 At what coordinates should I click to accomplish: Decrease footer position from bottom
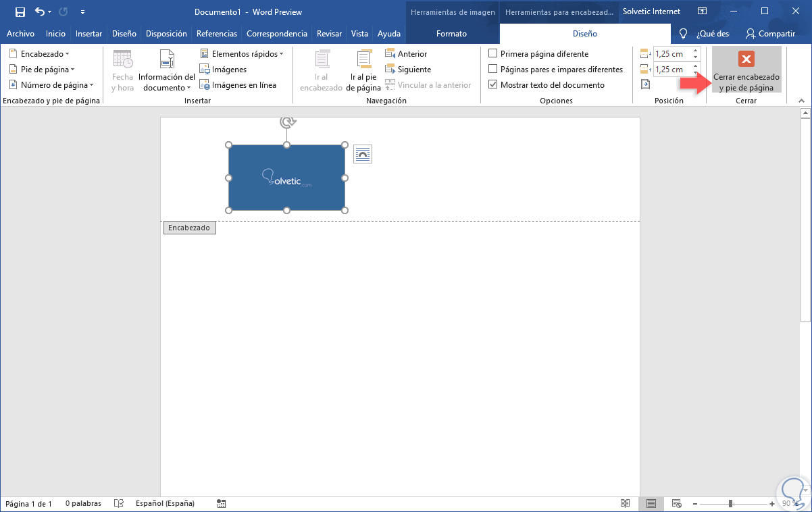click(696, 72)
